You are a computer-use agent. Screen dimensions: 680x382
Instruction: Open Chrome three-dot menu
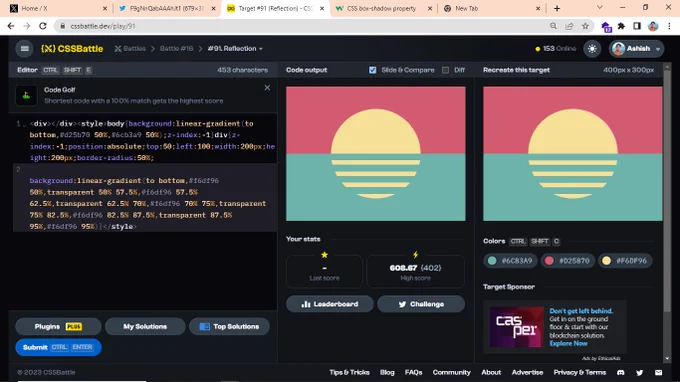[x=669, y=26]
